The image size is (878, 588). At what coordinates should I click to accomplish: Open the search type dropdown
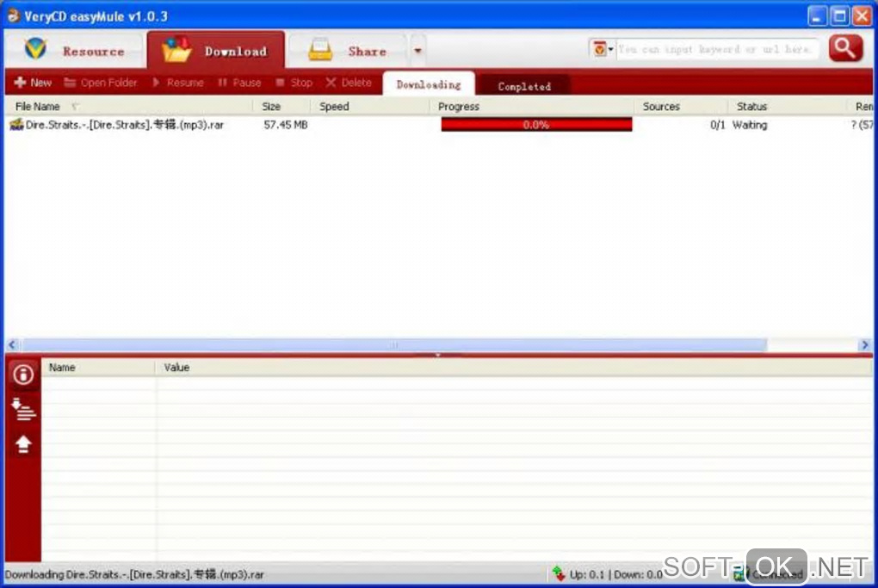point(603,49)
